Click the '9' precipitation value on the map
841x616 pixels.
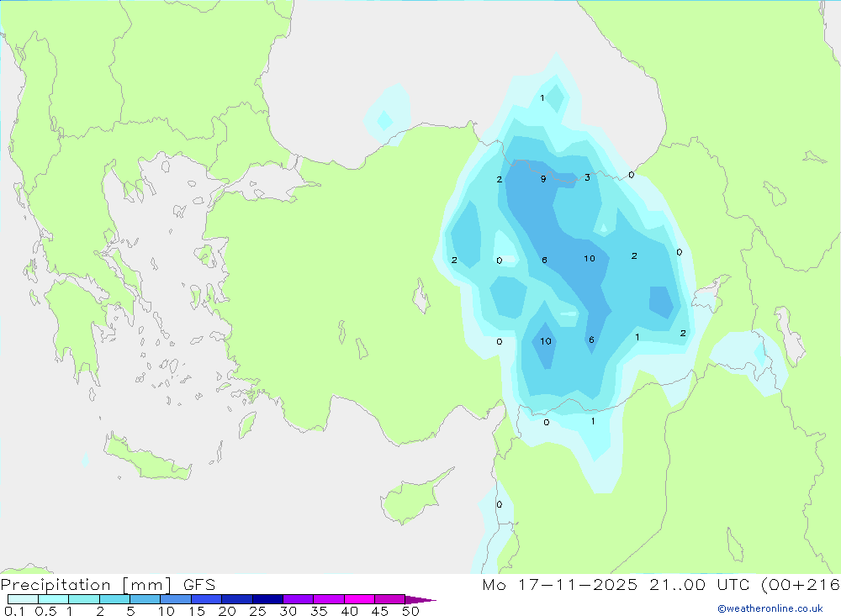[x=543, y=179]
